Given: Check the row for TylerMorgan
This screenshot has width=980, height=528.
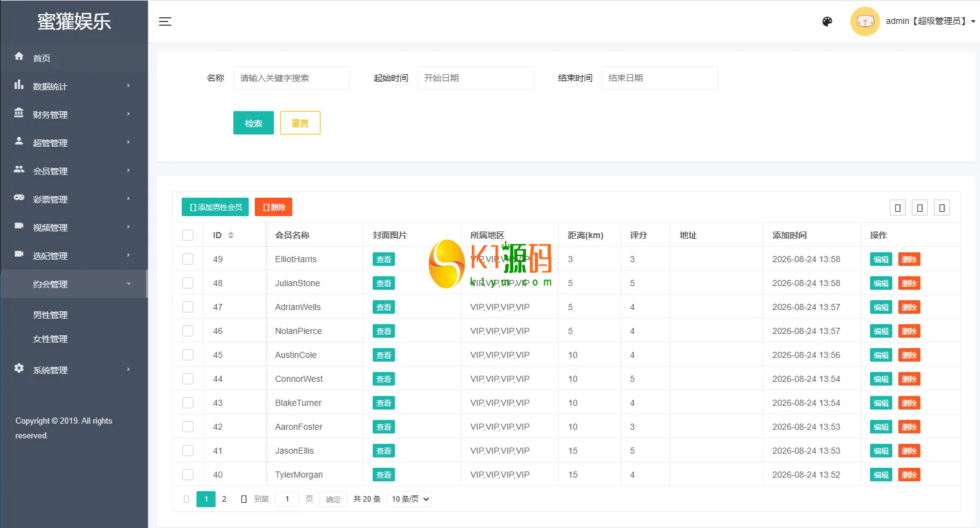Looking at the screenshot, I should 188,475.
